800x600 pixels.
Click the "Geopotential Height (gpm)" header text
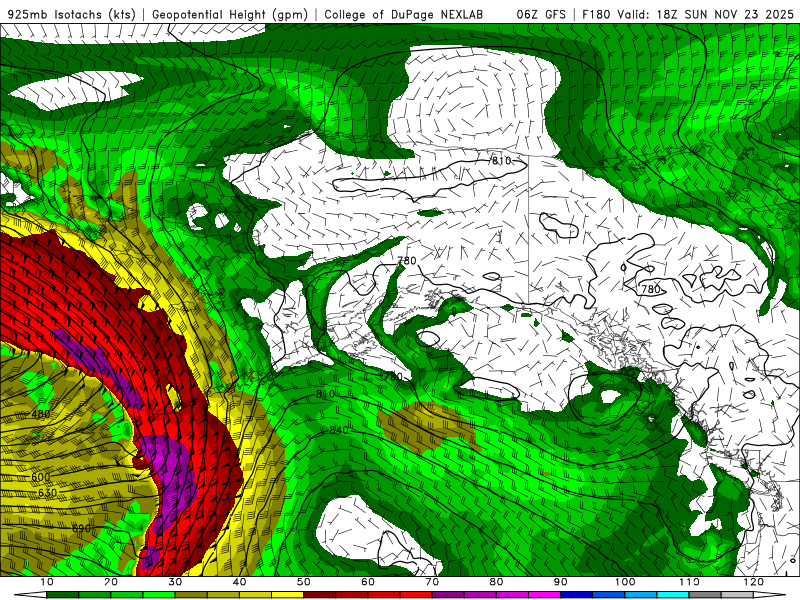(x=230, y=14)
